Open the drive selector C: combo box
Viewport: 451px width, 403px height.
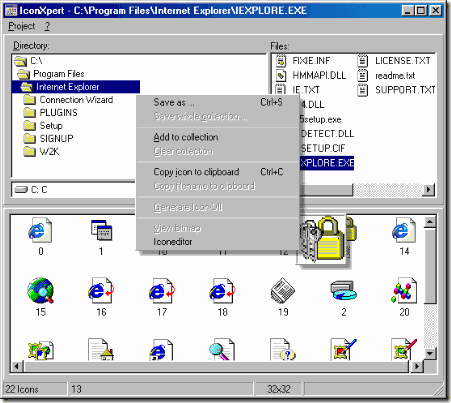(73, 190)
